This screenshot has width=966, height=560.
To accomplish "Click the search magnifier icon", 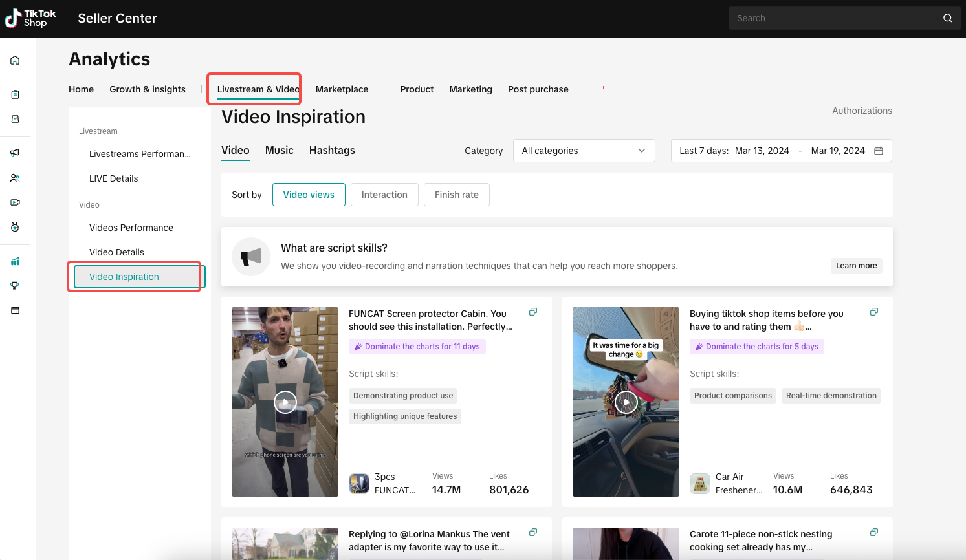I will tap(947, 18).
